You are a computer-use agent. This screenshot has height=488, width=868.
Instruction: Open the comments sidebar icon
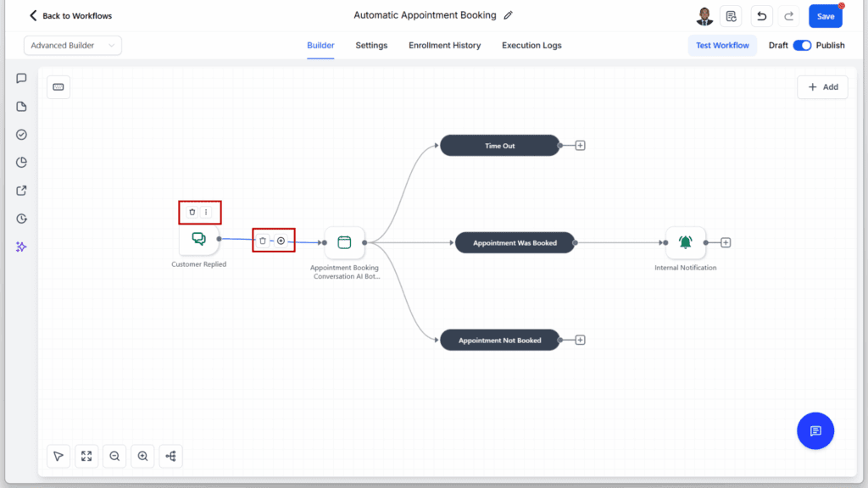coord(21,79)
